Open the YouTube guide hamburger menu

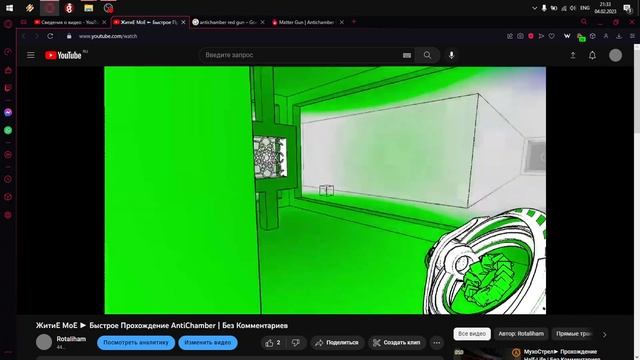coord(31,55)
